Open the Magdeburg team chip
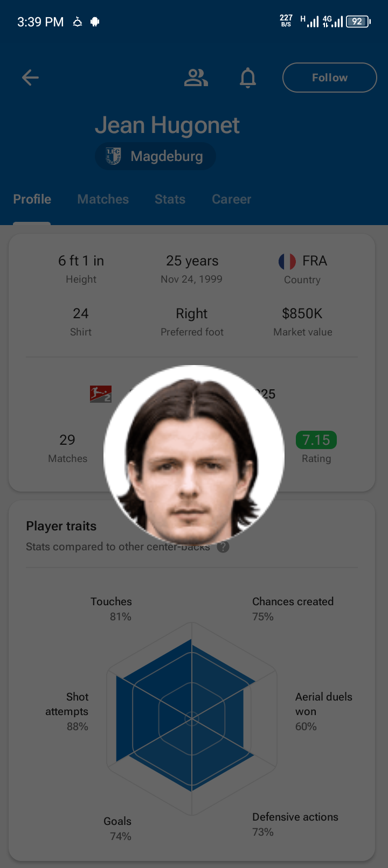388x868 pixels. [156, 156]
